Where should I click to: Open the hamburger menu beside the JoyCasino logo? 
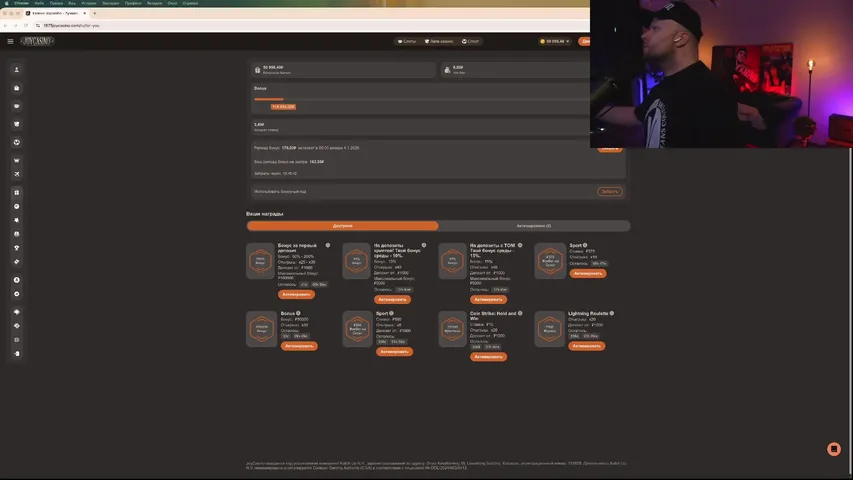click(x=10, y=41)
